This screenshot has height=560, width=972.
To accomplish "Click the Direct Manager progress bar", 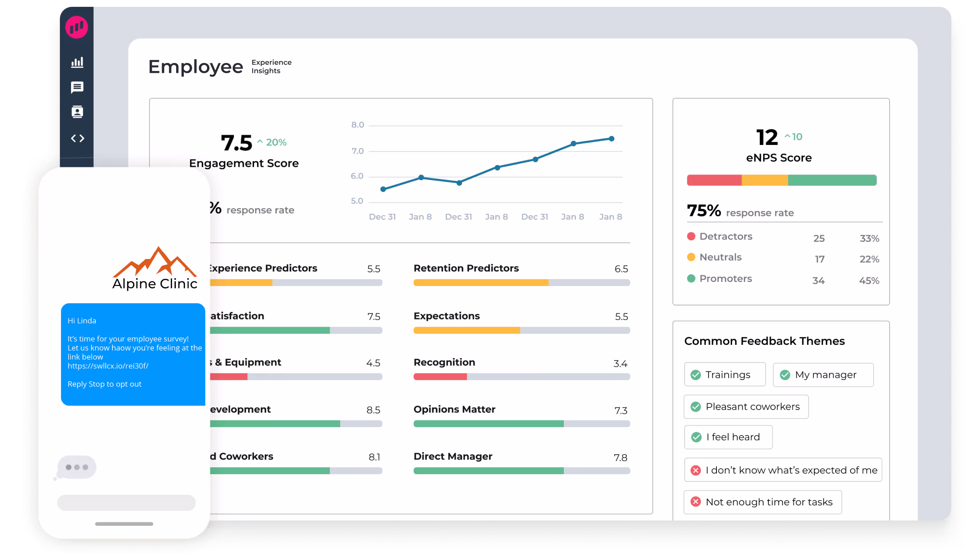I will pos(522,471).
